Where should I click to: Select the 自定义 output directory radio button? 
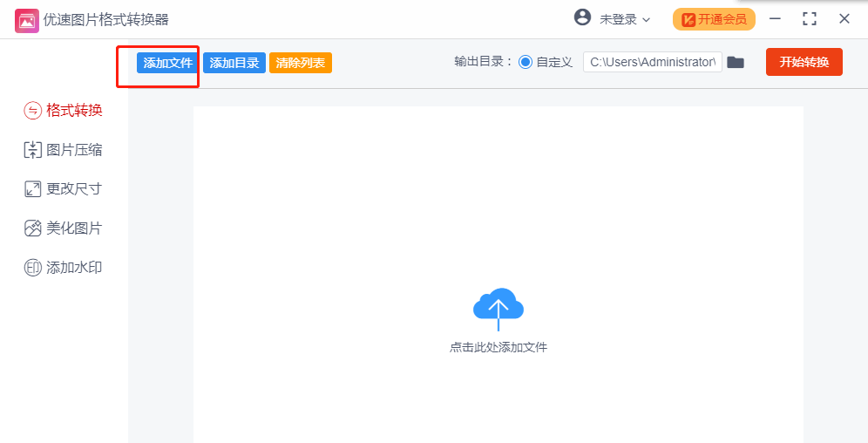[526, 62]
